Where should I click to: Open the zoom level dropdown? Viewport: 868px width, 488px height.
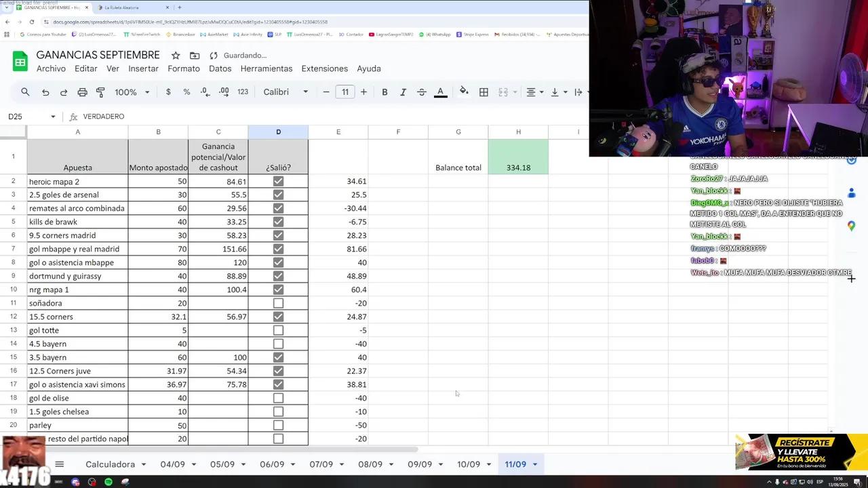(x=132, y=92)
